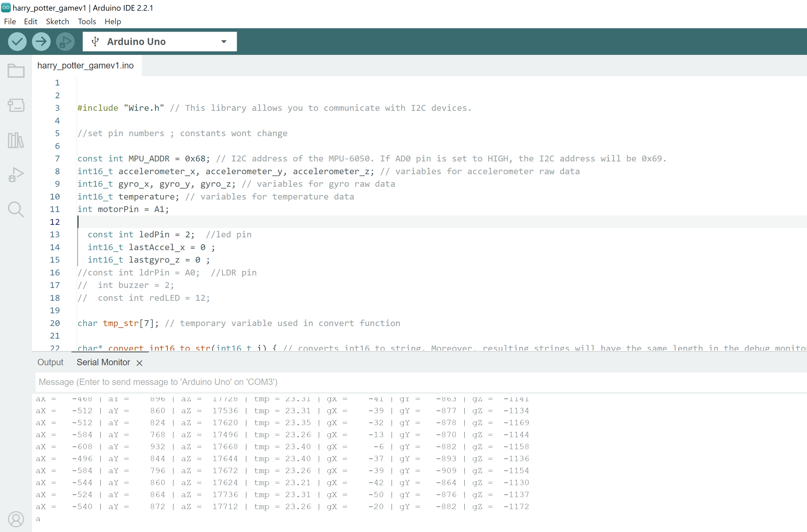Click the user account profile icon
Viewport: 807px width, 532px height.
coord(16,519)
